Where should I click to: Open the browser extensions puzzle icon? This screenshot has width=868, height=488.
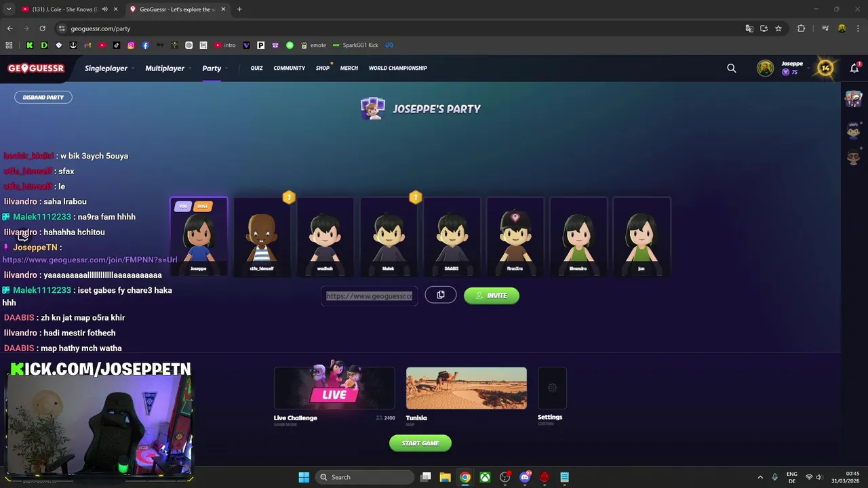coord(802,28)
